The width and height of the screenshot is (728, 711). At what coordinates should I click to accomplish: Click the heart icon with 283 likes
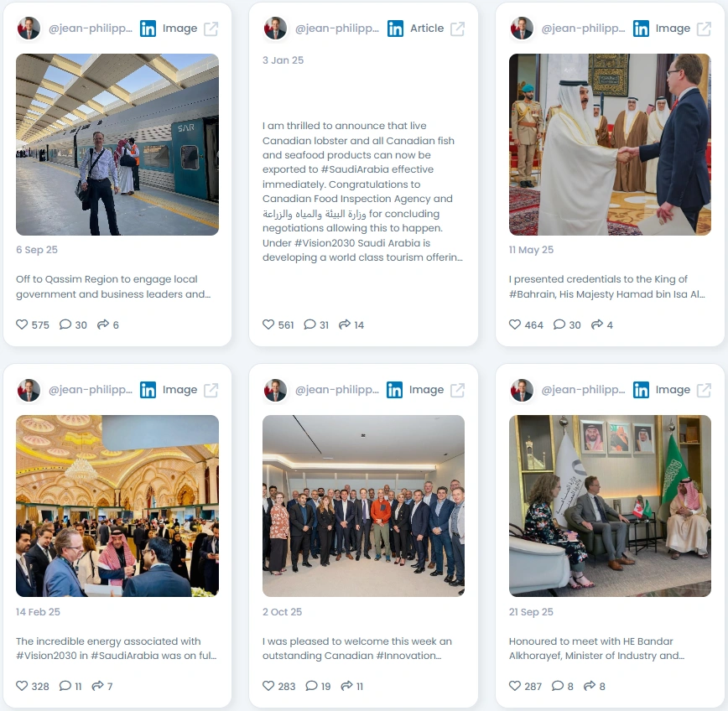[268, 686]
